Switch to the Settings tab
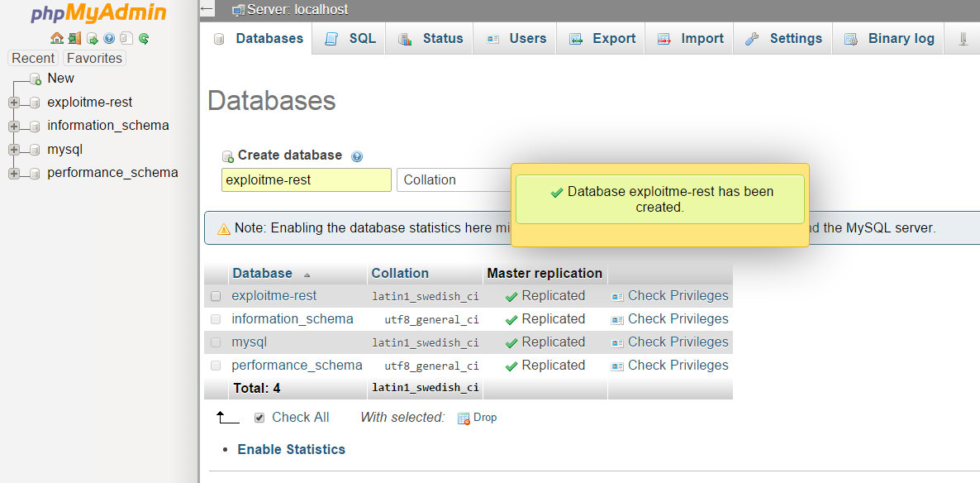This screenshot has height=483, width=980. pyautogui.click(x=783, y=38)
